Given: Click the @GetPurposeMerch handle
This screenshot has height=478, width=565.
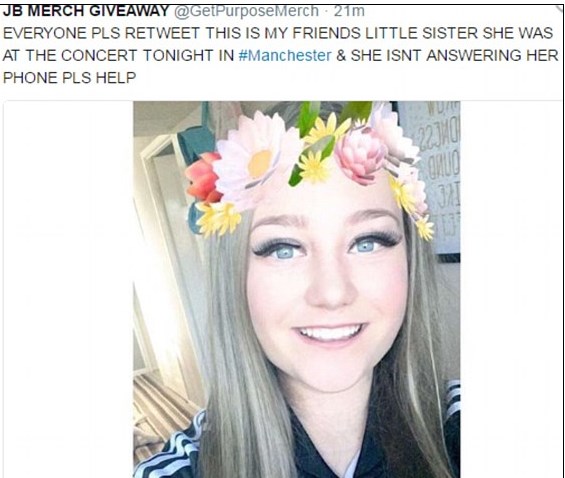Looking at the screenshot, I should [246, 11].
